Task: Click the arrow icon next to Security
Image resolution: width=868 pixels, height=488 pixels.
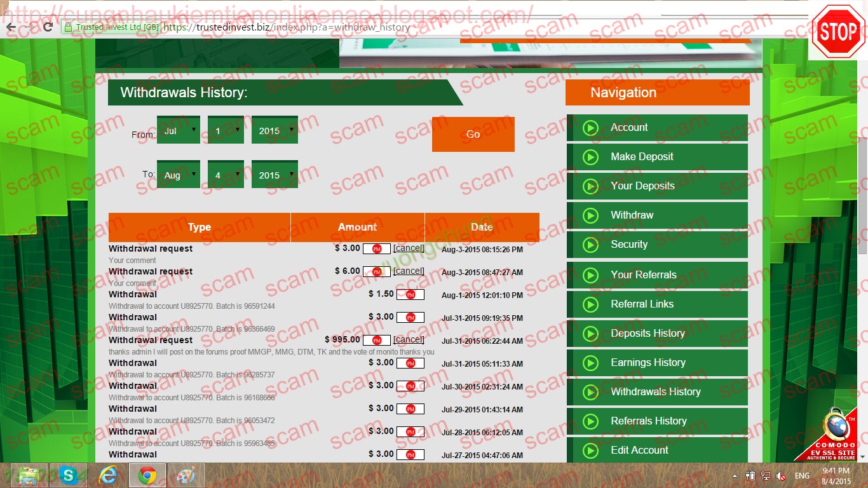Action: (590, 245)
